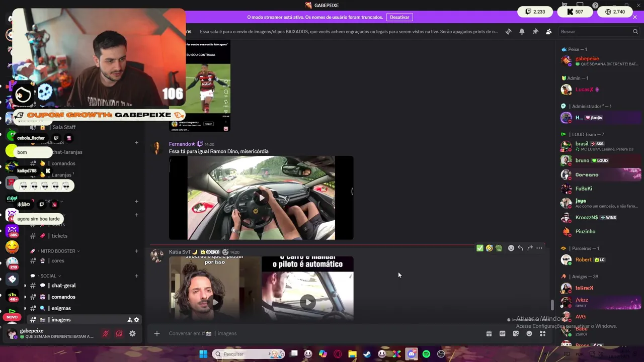The height and width of the screenshot is (362, 644).
Task: Click the Pesquisar taskbar search box
Action: pos(249,354)
